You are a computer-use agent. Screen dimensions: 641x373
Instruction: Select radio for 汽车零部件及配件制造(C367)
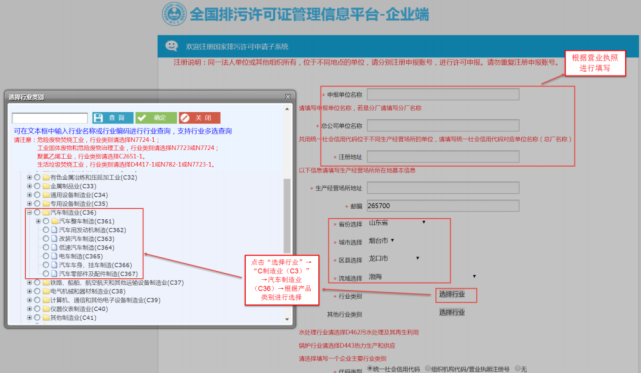(x=46, y=274)
